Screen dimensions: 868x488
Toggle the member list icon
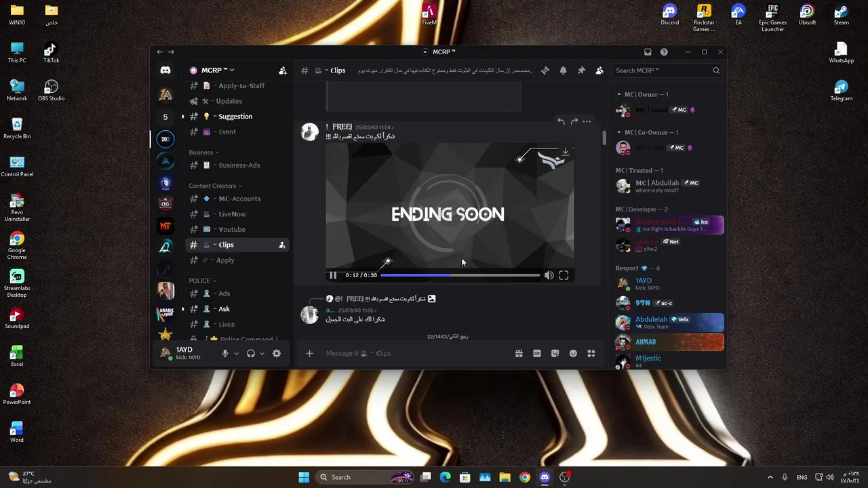pyautogui.click(x=599, y=70)
